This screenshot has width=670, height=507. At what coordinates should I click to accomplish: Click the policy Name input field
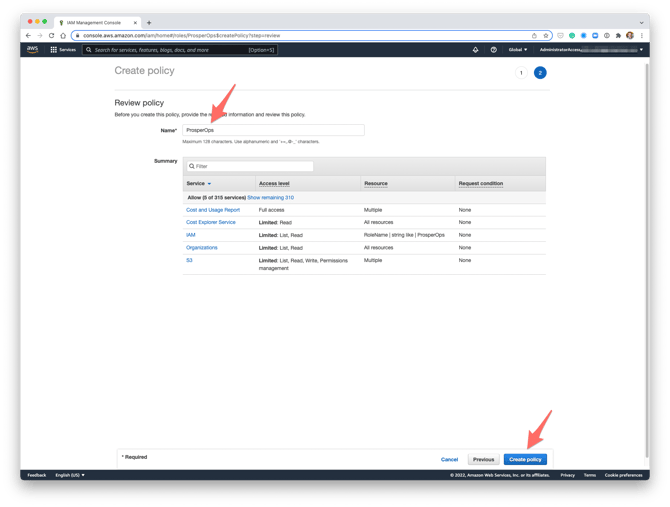tap(273, 130)
